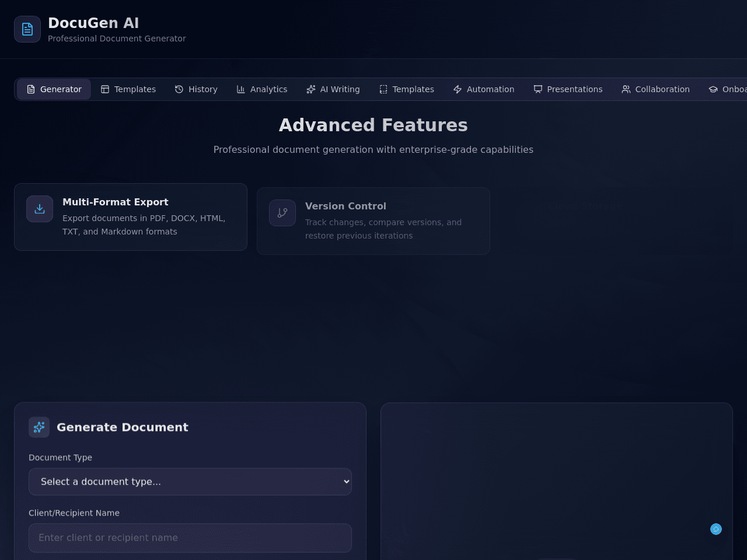Viewport: 747px width, 560px height.
Task: Click the Client/Recipient Name label
Action: [x=74, y=513]
